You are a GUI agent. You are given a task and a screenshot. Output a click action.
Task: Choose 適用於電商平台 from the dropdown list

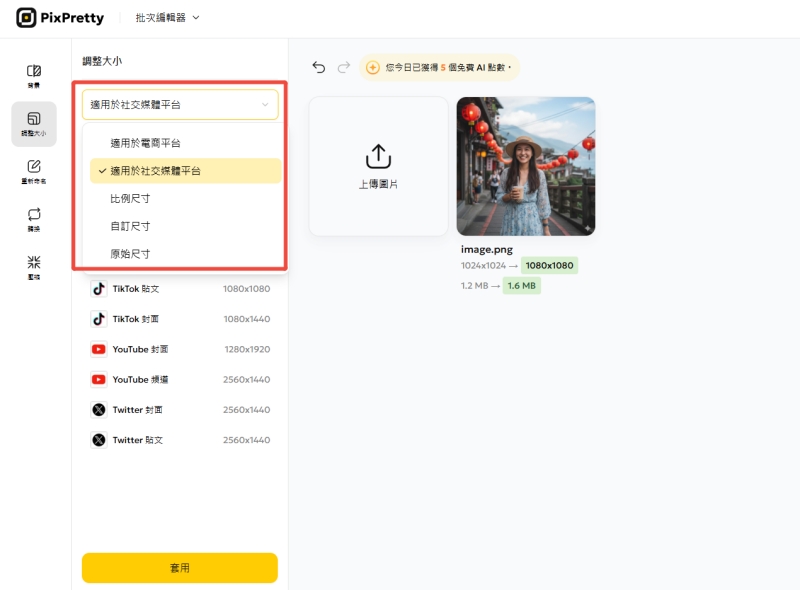pos(145,143)
